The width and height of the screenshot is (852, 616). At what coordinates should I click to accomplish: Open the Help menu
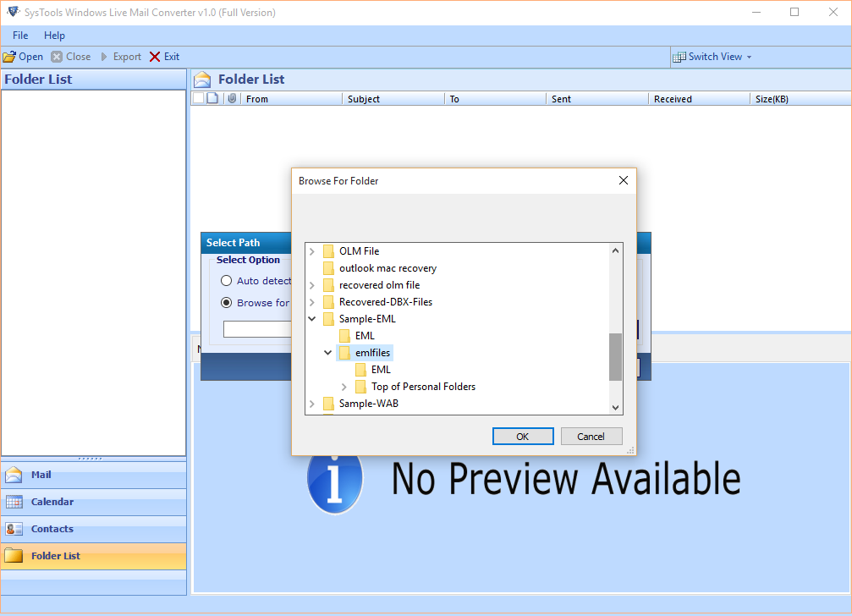pyautogui.click(x=54, y=36)
